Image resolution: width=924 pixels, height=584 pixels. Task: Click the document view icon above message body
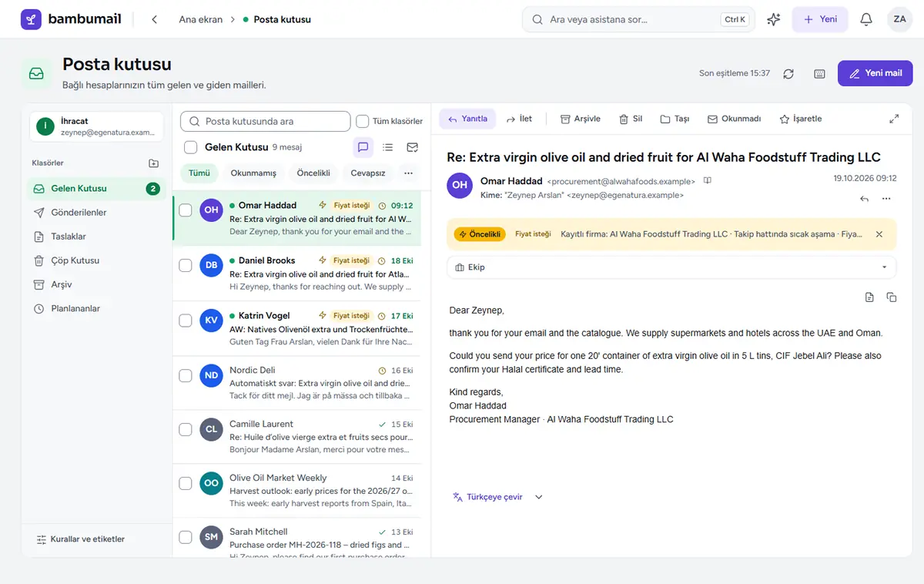869,297
